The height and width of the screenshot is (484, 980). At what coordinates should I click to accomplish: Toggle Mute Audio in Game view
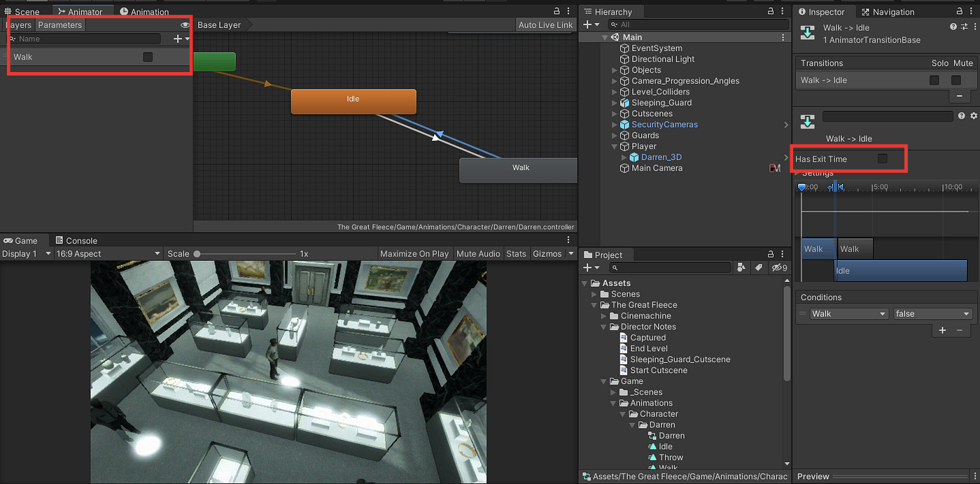point(478,254)
